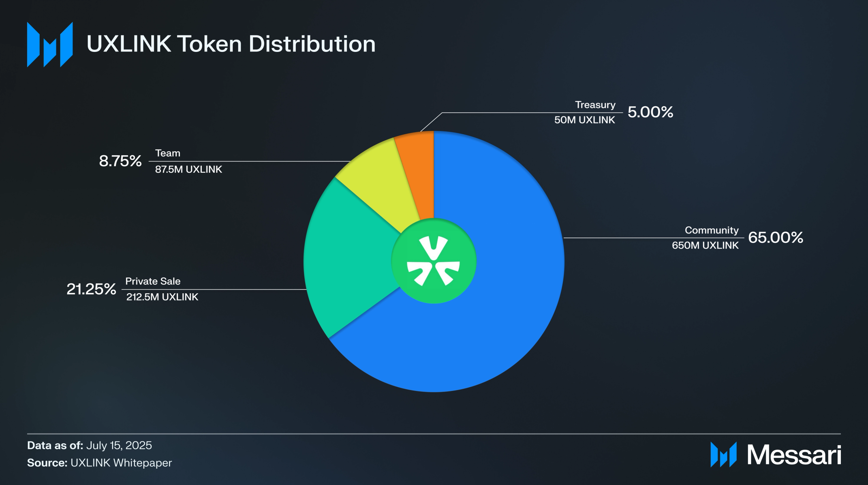This screenshot has width=868, height=485.
Task: Click the 'UXLINK Token Distribution' title
Action: click(231, 44)
